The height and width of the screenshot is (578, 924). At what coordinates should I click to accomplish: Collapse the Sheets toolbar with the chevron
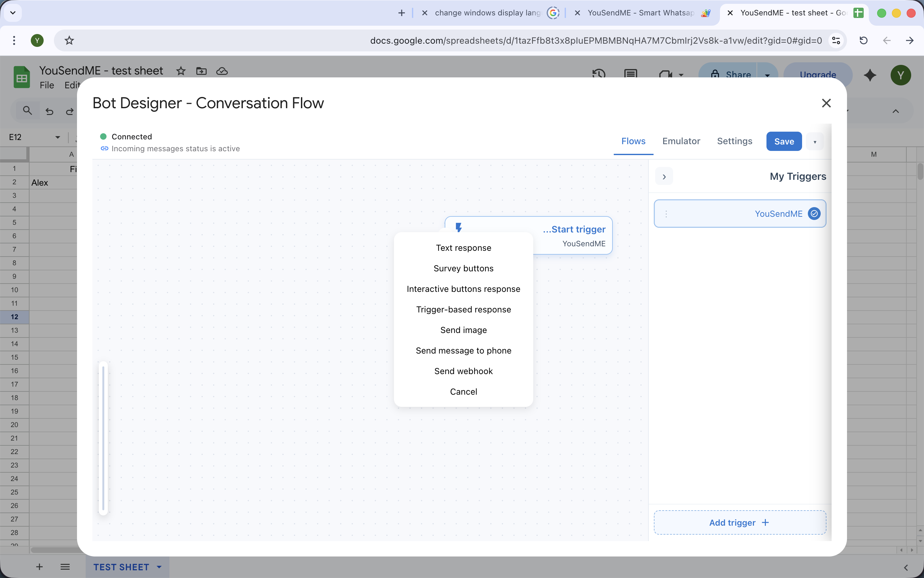click(x=896, y=111)
